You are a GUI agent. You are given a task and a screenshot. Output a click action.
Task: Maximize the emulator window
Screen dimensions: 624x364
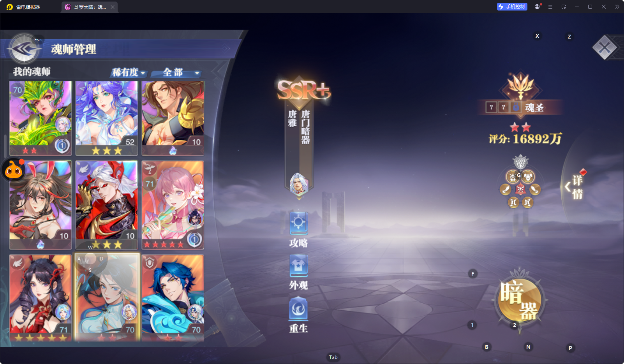(590, 7)
